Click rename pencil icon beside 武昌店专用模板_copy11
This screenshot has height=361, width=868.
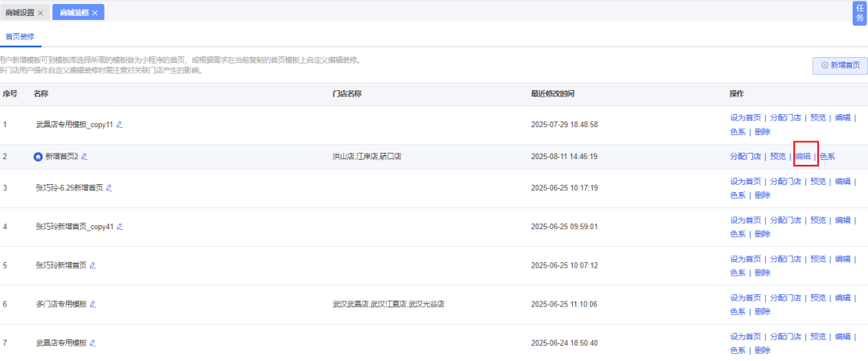point(120,125)
